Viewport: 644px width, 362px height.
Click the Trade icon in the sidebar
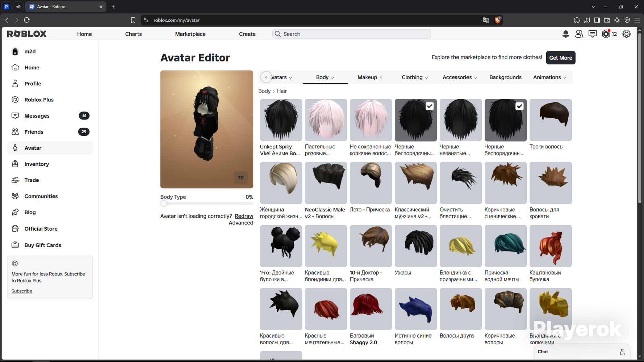click(x=15, y=180)
